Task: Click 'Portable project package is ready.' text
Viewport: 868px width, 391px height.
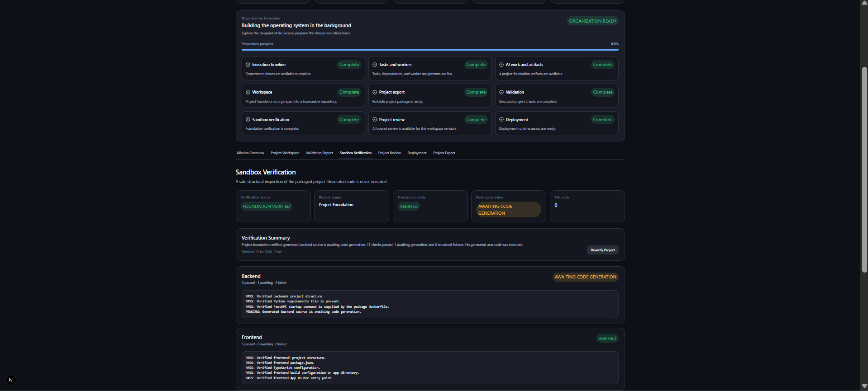Action: [x=397, y=102]
